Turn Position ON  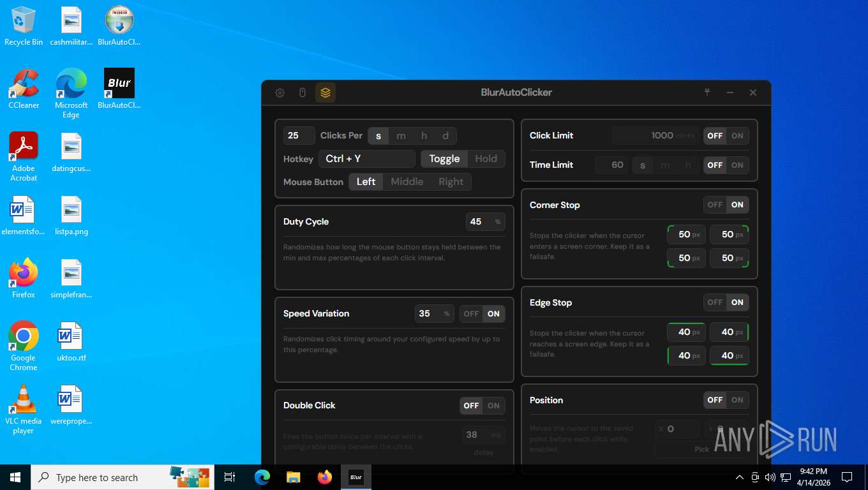tap(737, 400)
